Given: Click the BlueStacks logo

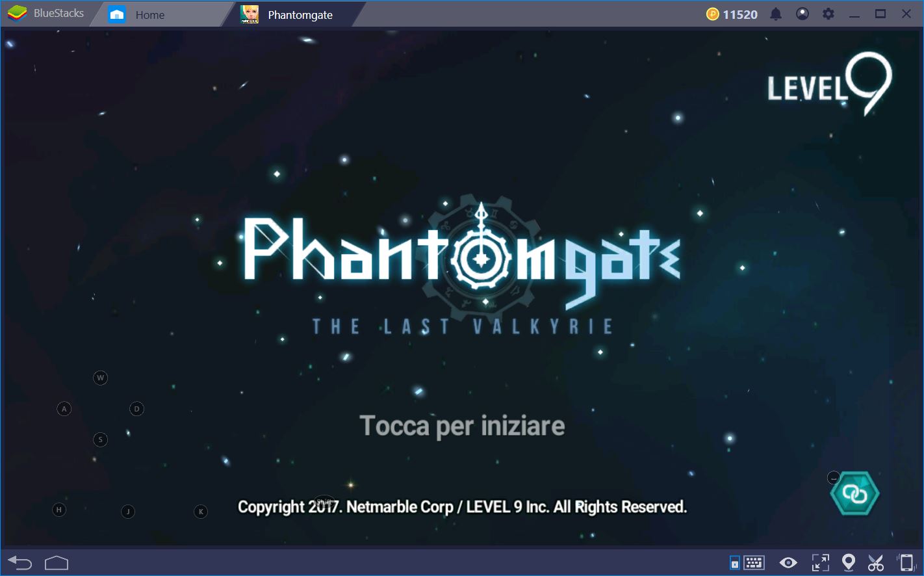Looking at the screenshot, I should [x=18, y=13].
